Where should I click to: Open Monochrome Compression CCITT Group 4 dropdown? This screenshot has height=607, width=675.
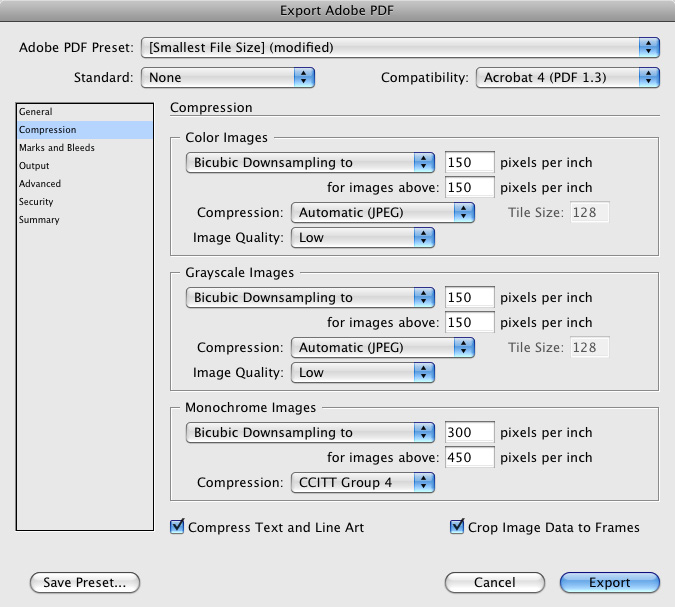coord(363,483)
